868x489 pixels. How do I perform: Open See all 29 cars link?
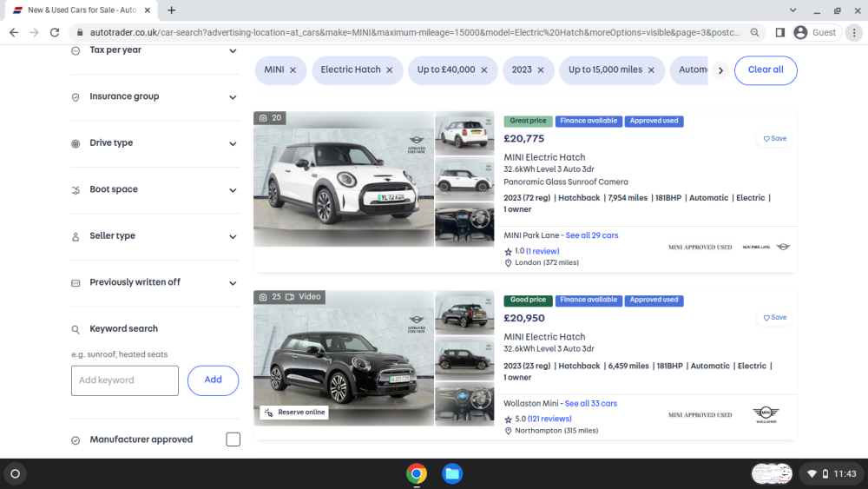[x=592, y=235]
